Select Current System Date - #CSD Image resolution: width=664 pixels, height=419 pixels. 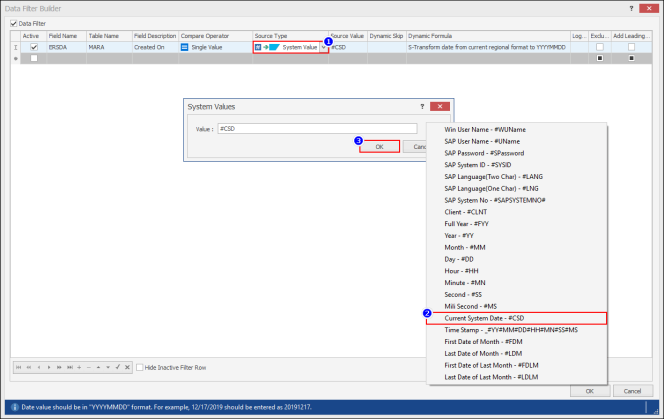tap(516, 318)
